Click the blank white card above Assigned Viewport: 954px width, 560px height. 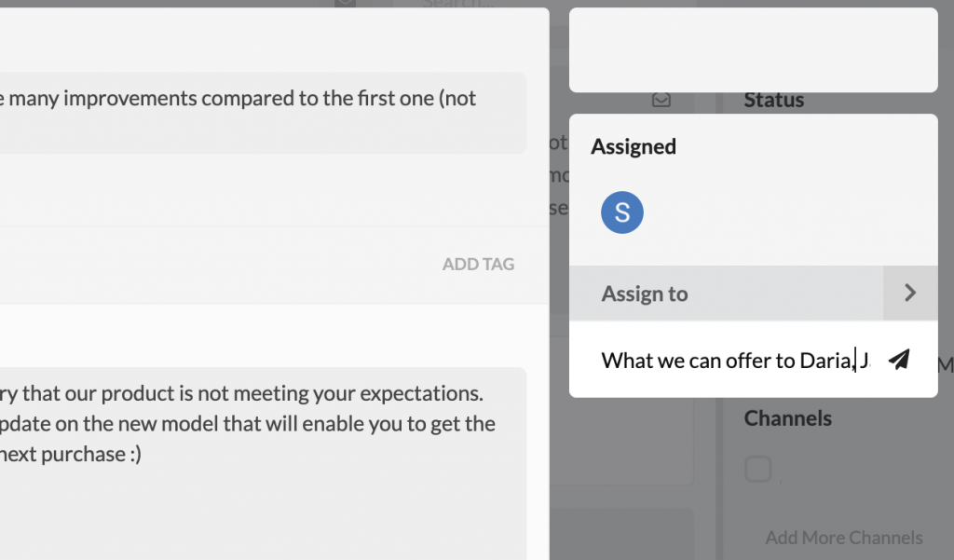[753, 50]
